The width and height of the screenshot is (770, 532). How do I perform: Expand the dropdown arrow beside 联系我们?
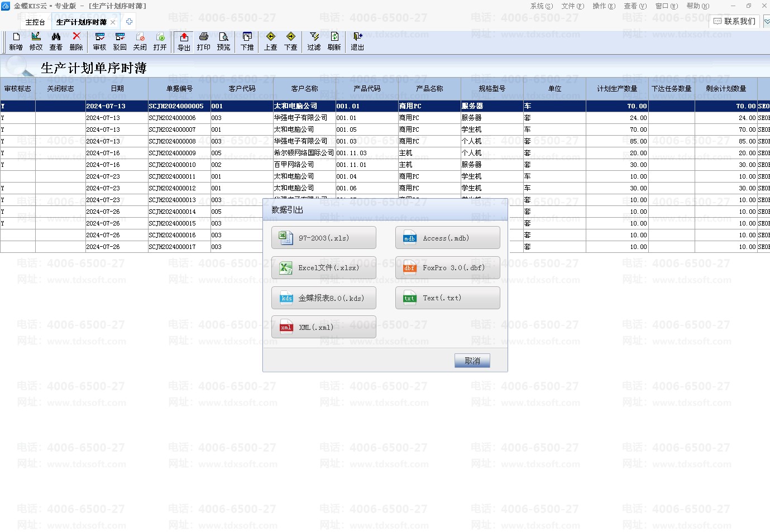767,22
